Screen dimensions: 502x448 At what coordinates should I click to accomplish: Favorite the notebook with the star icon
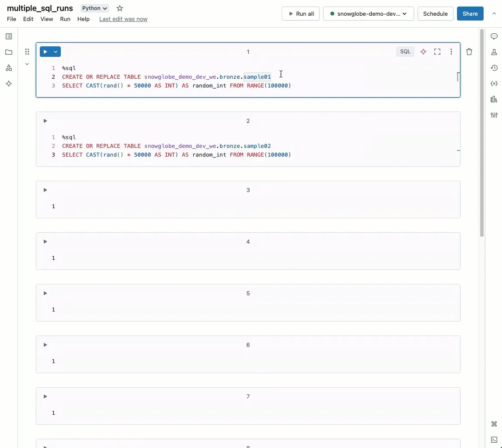(120, 8)
